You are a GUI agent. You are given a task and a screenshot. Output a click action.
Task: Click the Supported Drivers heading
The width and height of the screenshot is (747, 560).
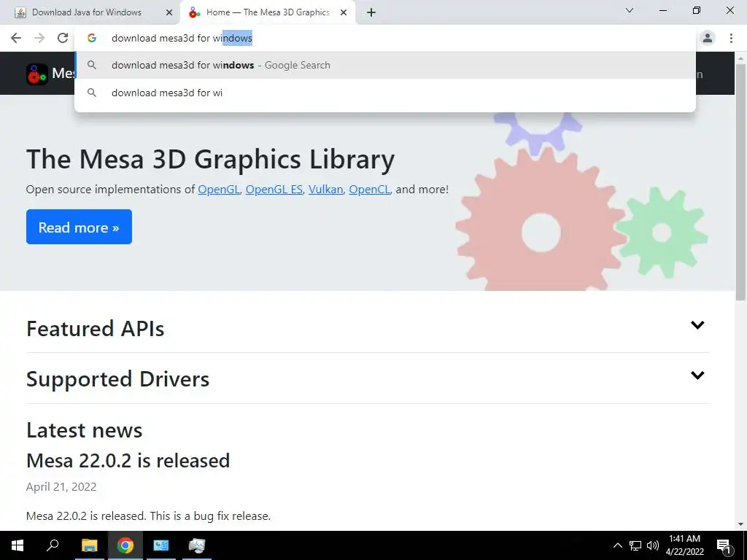(117, 379)
